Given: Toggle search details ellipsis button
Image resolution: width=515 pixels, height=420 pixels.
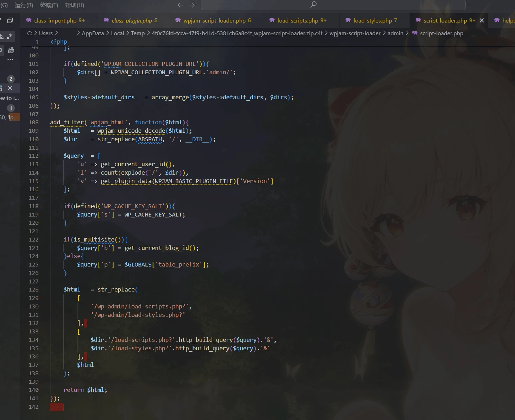Looking at the screenshot, I should pos(10,59).
